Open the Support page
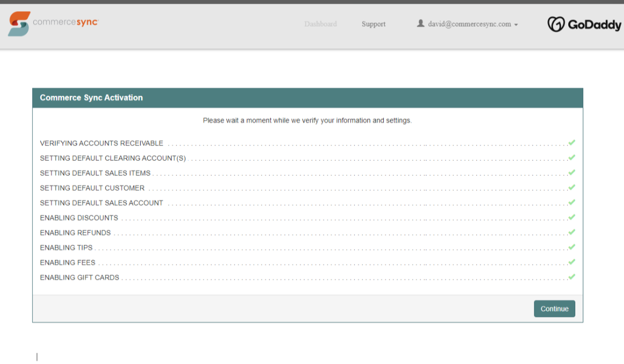The image size is (624, 364). coord(374,24)
